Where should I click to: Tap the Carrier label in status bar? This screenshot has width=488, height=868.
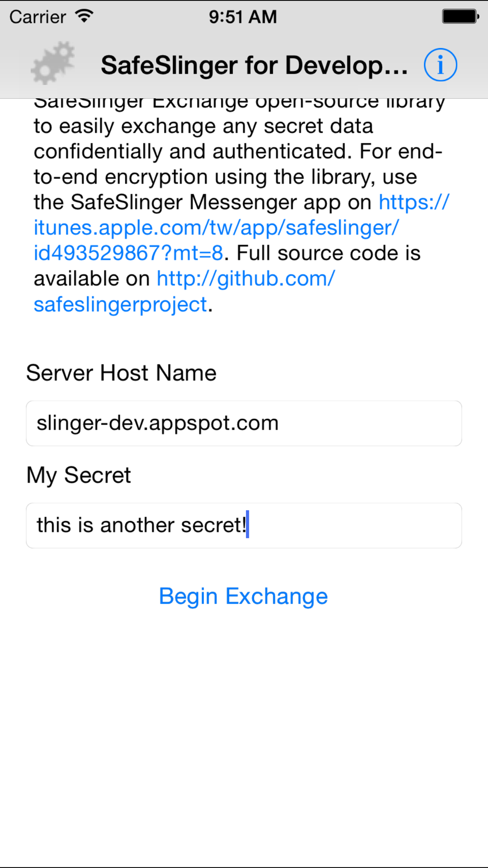pos(38,17)
